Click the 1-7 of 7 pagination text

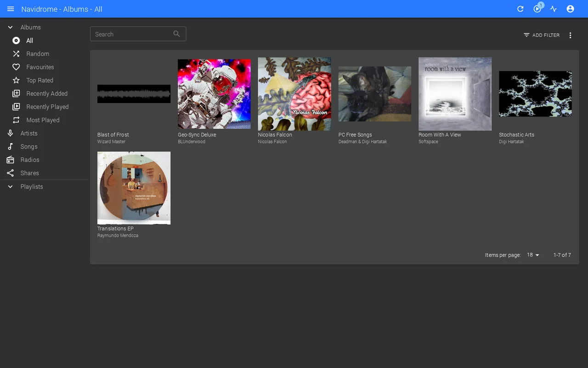tap(562, 255)
